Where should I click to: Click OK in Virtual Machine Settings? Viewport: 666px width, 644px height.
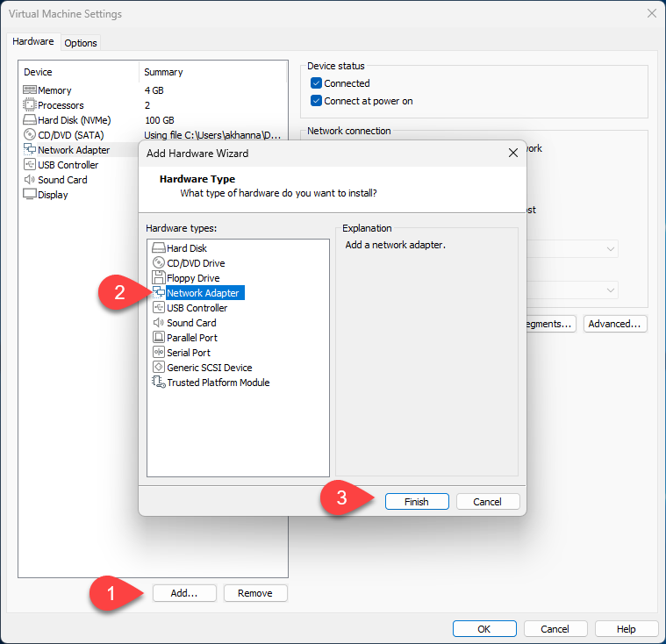484,628
